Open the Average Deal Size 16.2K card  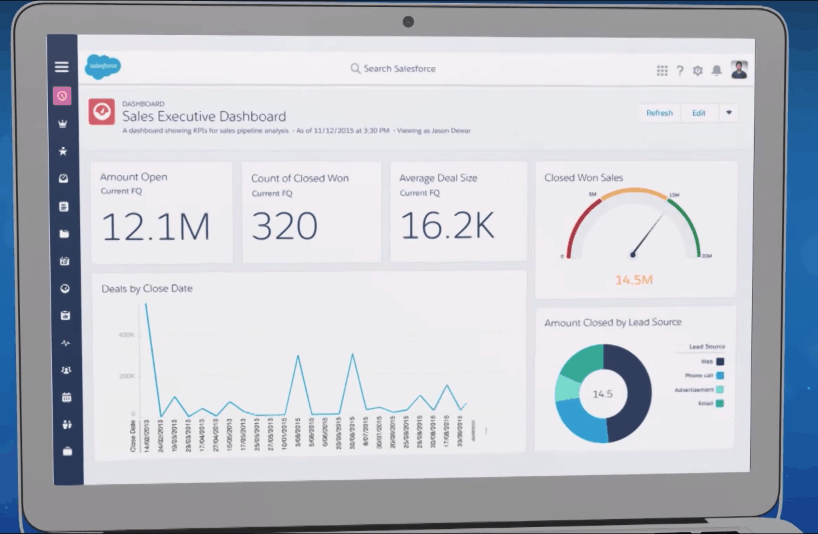(459, 211)
